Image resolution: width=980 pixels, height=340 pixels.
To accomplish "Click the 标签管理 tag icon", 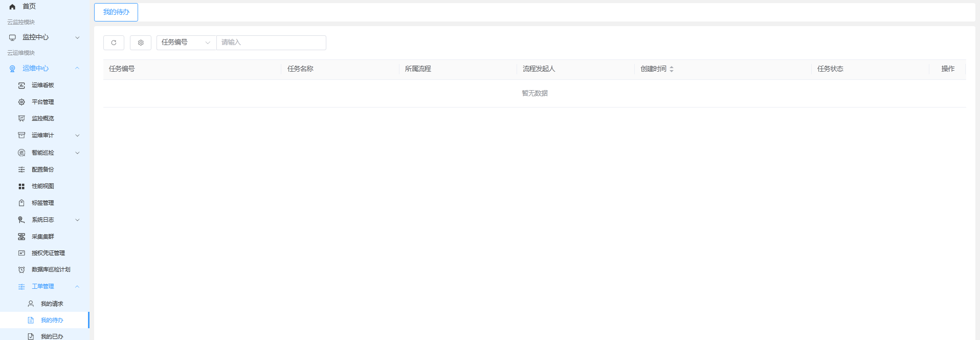I will coord(21,203).
